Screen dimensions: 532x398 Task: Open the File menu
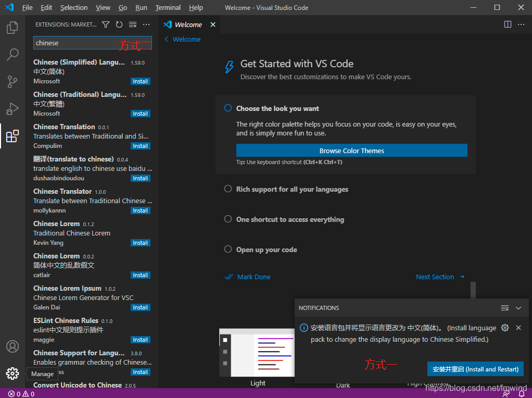pos(28,7)
